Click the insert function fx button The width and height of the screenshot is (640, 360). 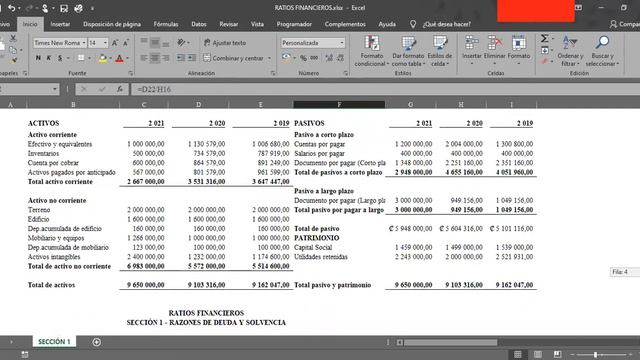(120, 89)
